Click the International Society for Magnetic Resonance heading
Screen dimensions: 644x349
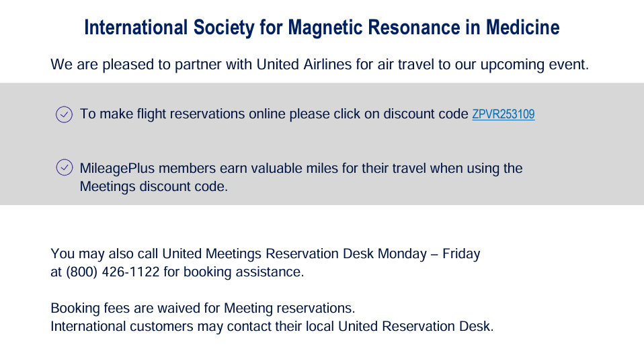click(x=321, y=28)
